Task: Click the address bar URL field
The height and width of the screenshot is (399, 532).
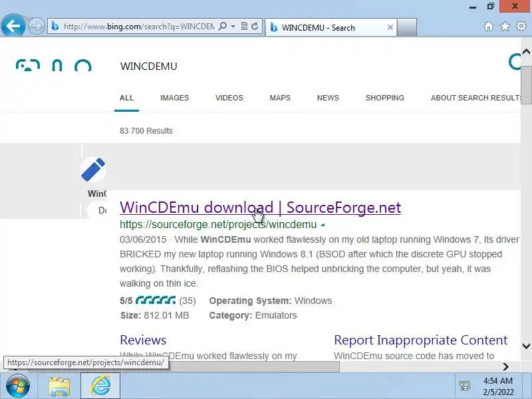Action: (138, 27)
